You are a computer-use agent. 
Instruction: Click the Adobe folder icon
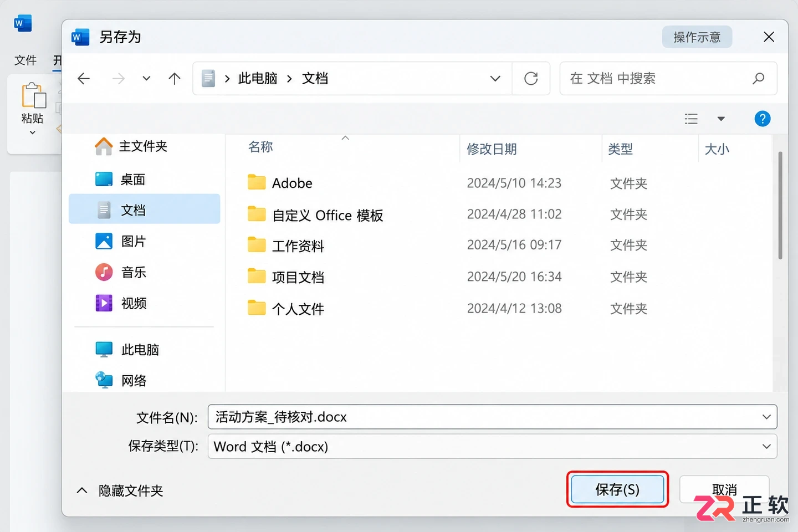click(x=257, y=182)
